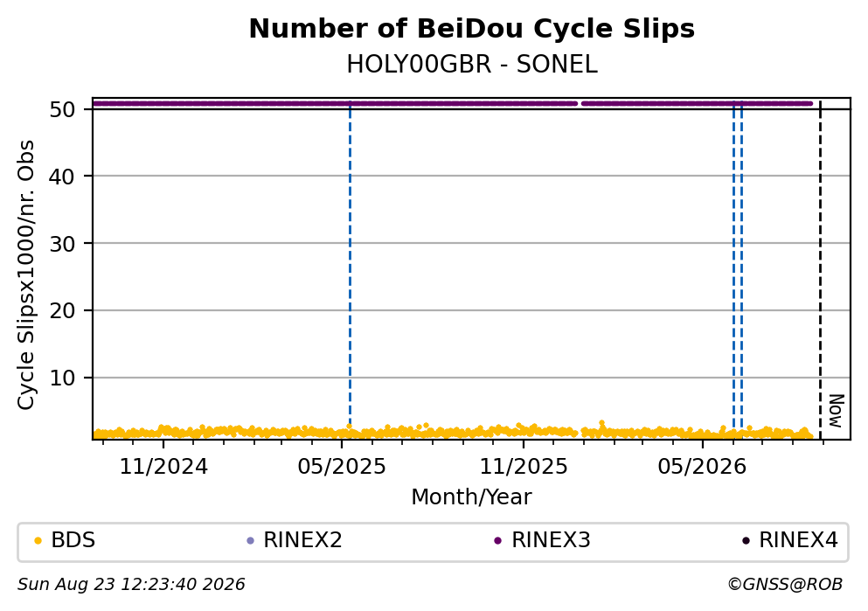Click the yellow BDS legend dot
868x611 pixels.
pos(38,541)
